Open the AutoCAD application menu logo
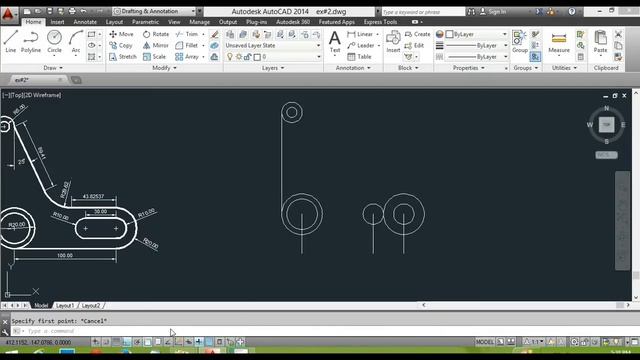Viewport: 640px width, 360px height. click(8, 14)
